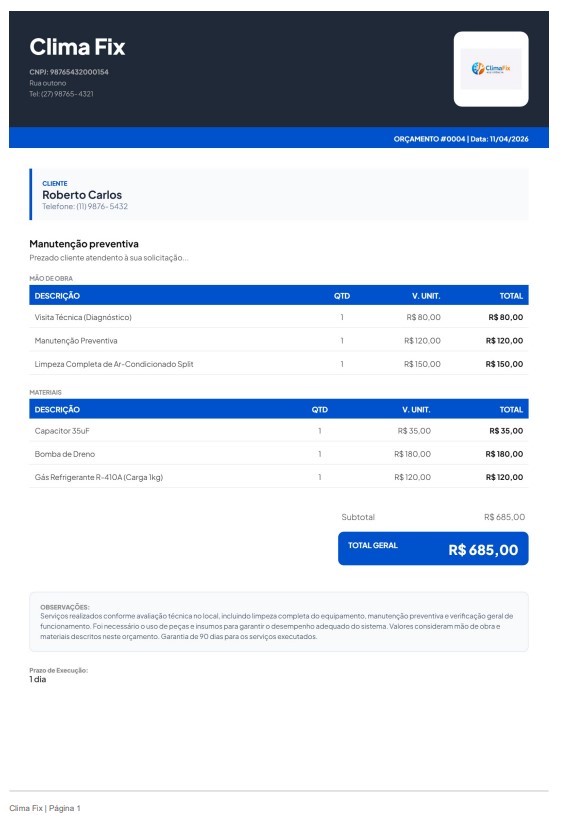Click the CNPJ: 98765432000154 line

tap(69, 72)
